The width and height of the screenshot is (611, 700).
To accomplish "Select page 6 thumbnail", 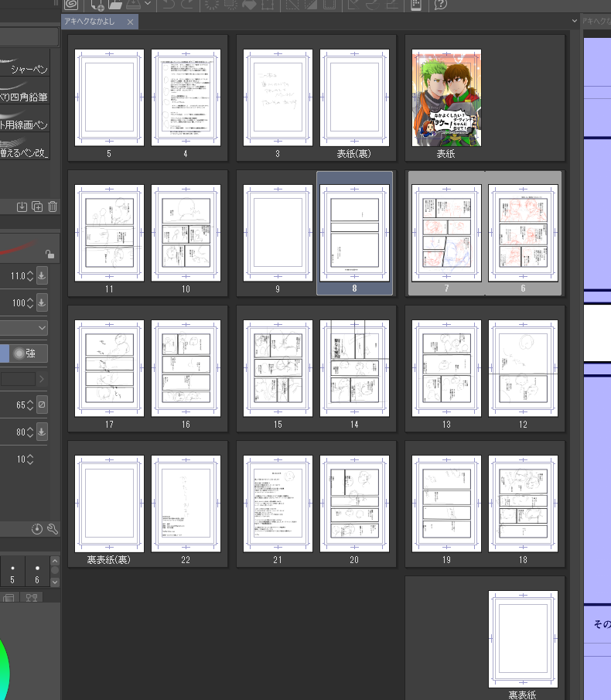I will point(523,233).
